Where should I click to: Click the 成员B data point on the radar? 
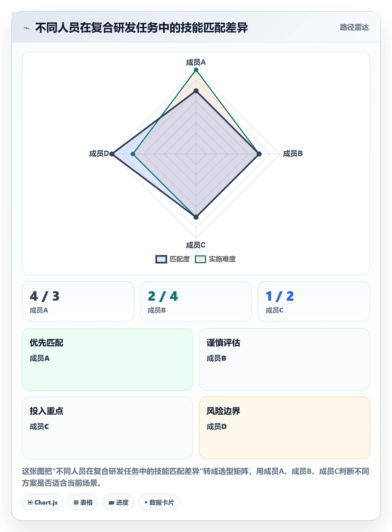click(259, 154)
